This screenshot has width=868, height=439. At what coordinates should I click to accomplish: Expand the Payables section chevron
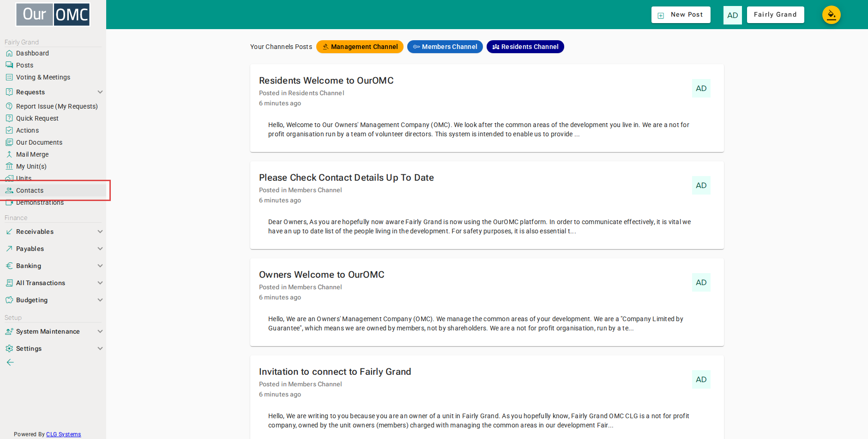tap(100, 249)
